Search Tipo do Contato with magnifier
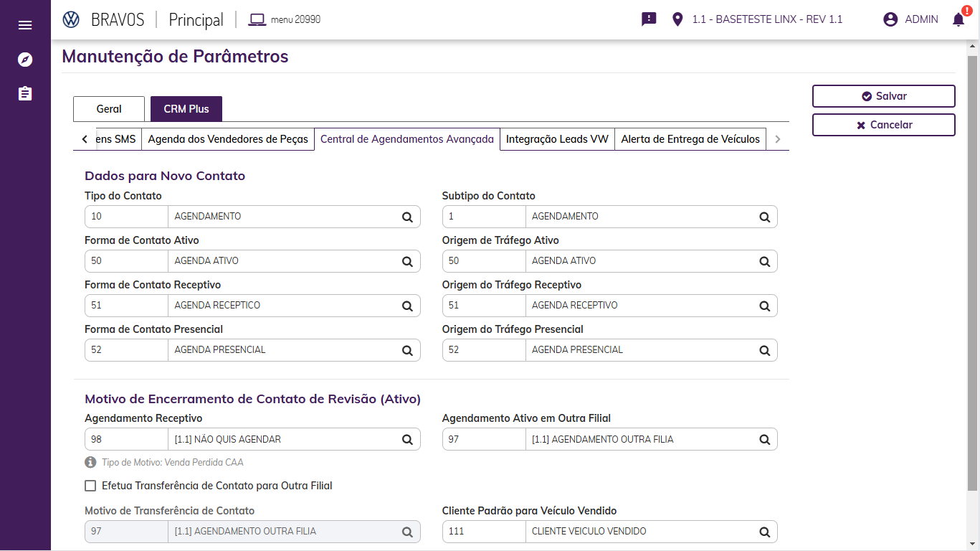 [x=407, y=217]
